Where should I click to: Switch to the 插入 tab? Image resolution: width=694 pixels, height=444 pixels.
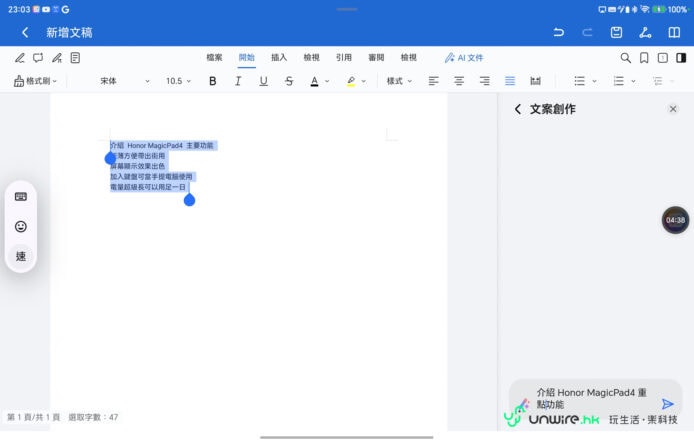pyautogui.click(x=279, y=58)
